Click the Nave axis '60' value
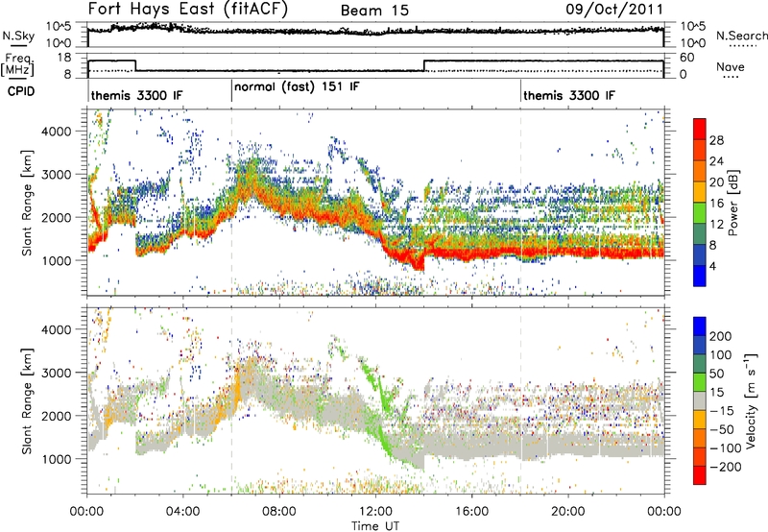 pos(687,58)
